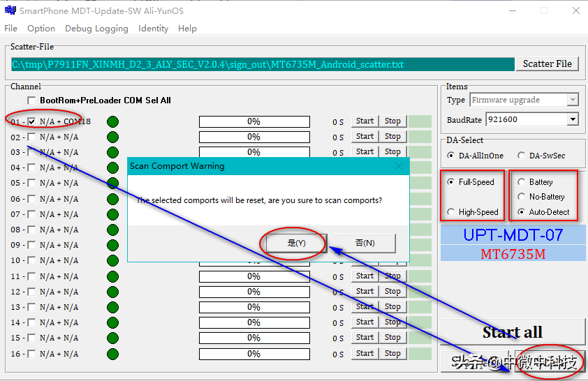Screen dimensions: 588x381
Task: Click Stop for channel 16
Action: click(x=392, y=353)
